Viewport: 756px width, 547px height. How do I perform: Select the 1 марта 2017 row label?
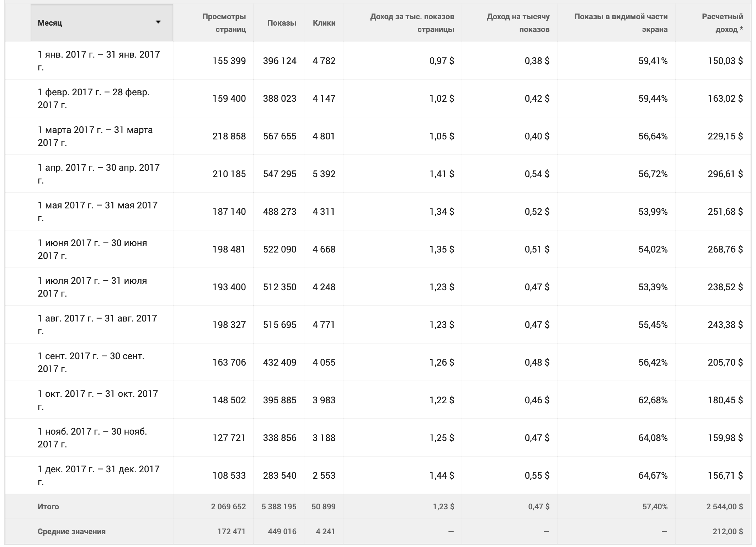click(95, 136)
